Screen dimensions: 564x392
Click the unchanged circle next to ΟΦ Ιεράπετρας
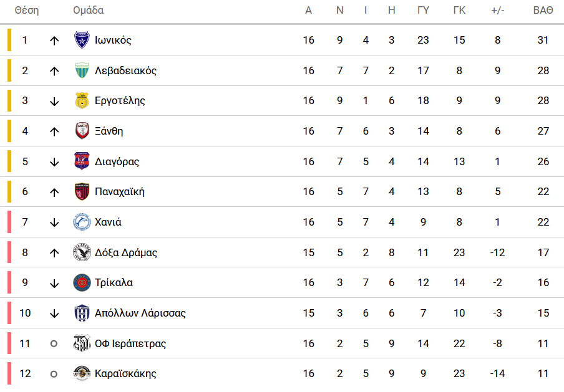pyautogui.click(x=54, y=344)
